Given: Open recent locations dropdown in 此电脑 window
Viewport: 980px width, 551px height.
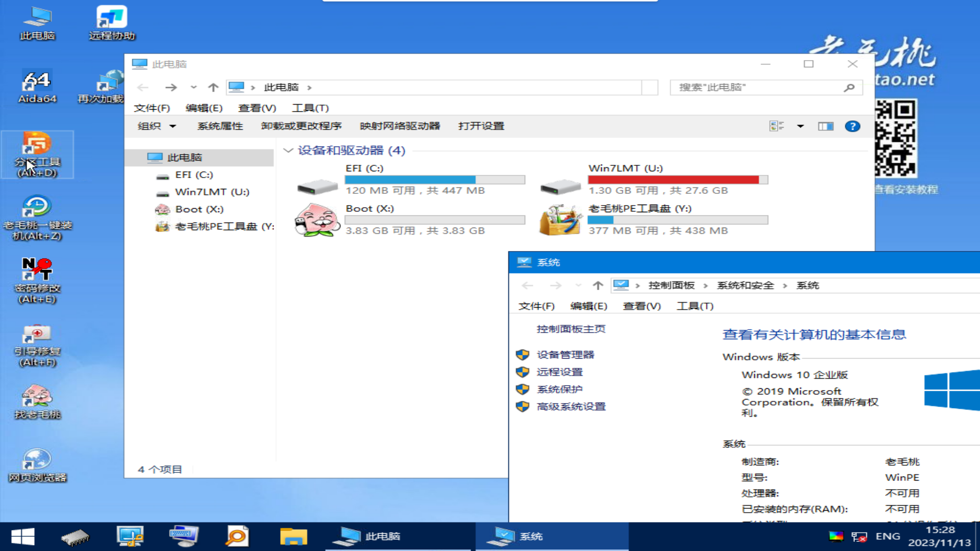Looking at the screenshot, I should tap(193, 87).
